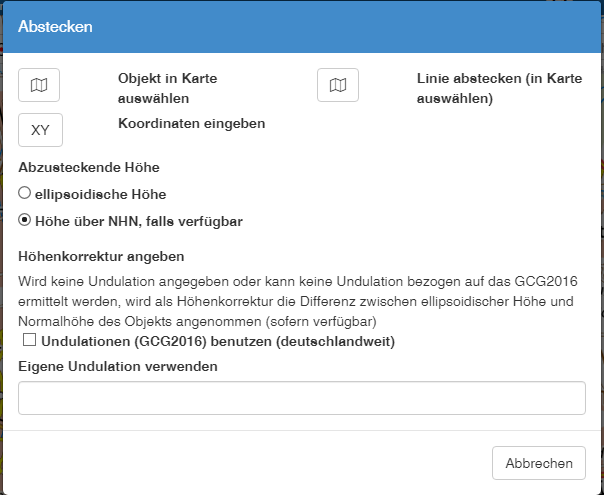
Task: Click the Höhenkorrektur explanation paragraph
Action: (300, 300)
